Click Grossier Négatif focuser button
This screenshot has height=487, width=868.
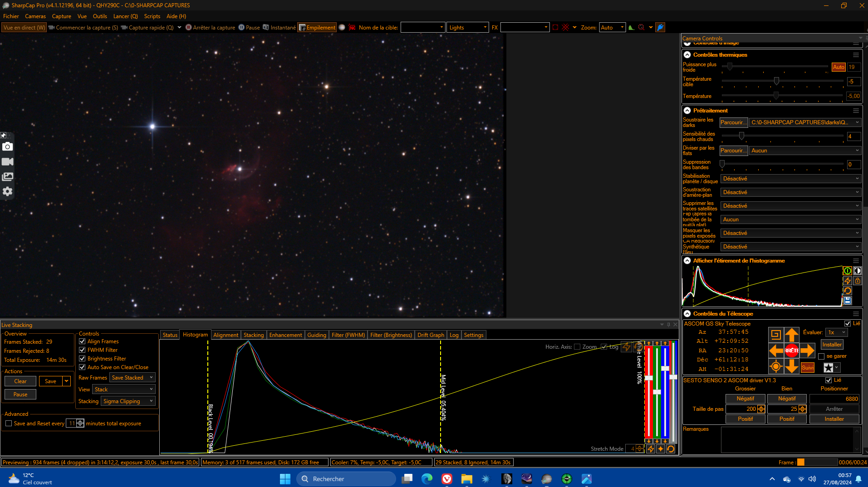(x=745, y=399)
